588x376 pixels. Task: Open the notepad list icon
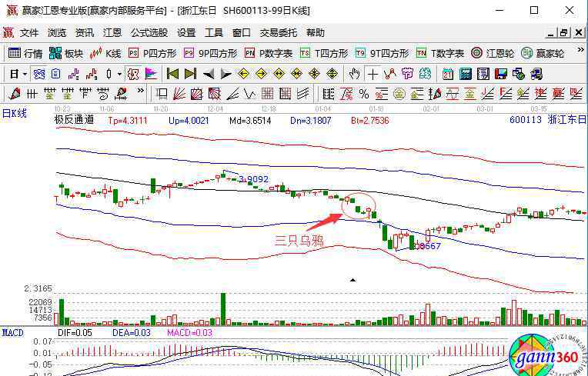(483, 74)
